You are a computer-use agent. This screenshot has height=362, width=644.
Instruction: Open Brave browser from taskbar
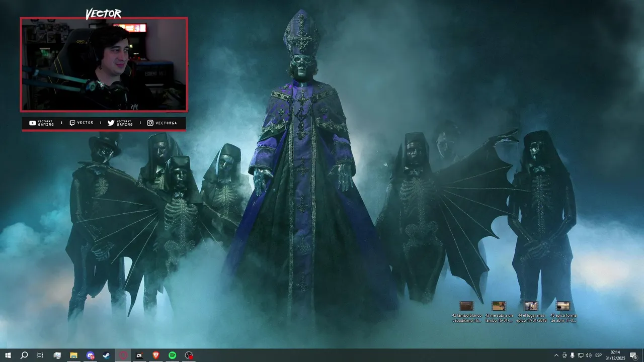[155, 355]
